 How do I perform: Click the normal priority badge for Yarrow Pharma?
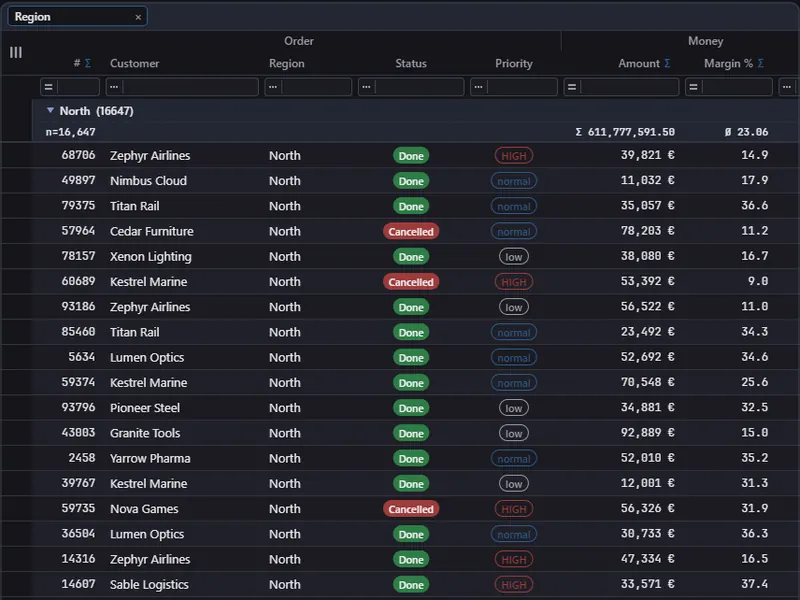coord(514,459)
